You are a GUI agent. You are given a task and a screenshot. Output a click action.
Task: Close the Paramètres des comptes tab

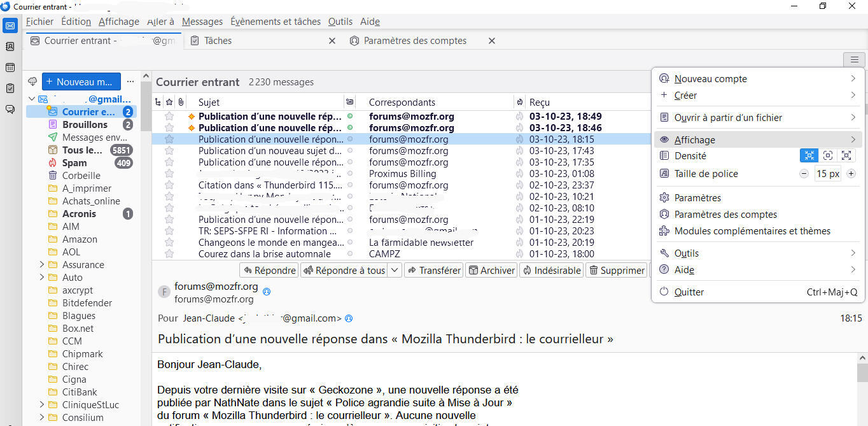click(x=491, y=41)
